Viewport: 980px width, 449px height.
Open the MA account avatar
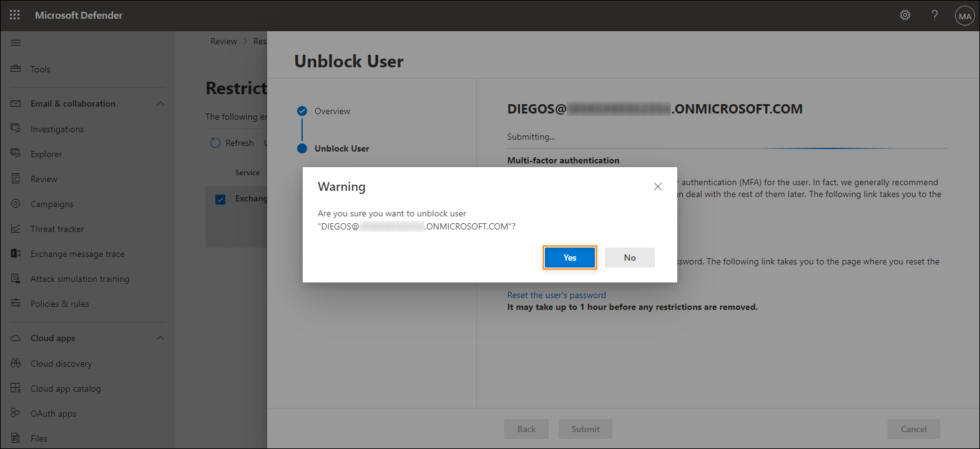click(965, 16)
